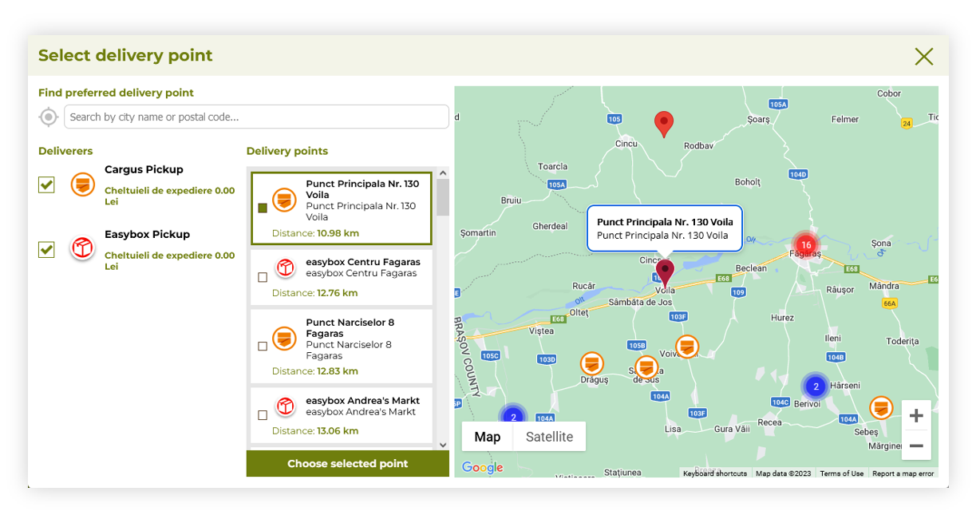
Task: Click the city or postal code search field
Action: click(256, 117)
